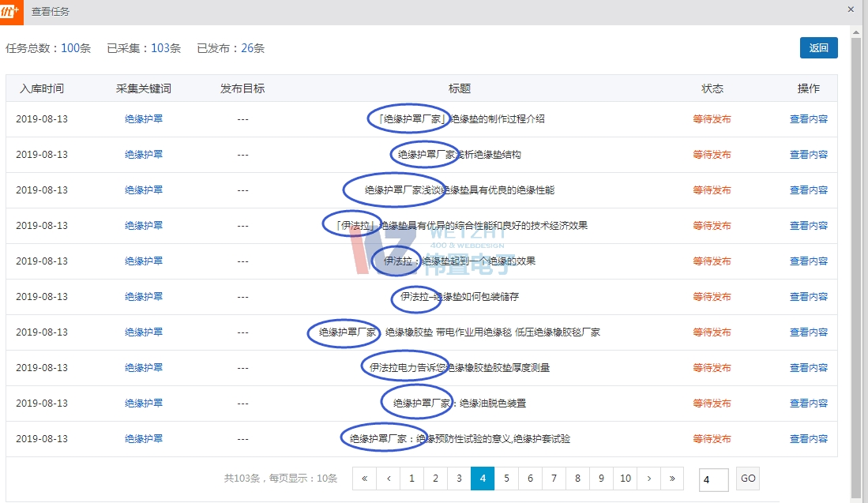This screenshot has width=868, height=503.
Task: Open page 10 in pagination
Action: point(625,479)
